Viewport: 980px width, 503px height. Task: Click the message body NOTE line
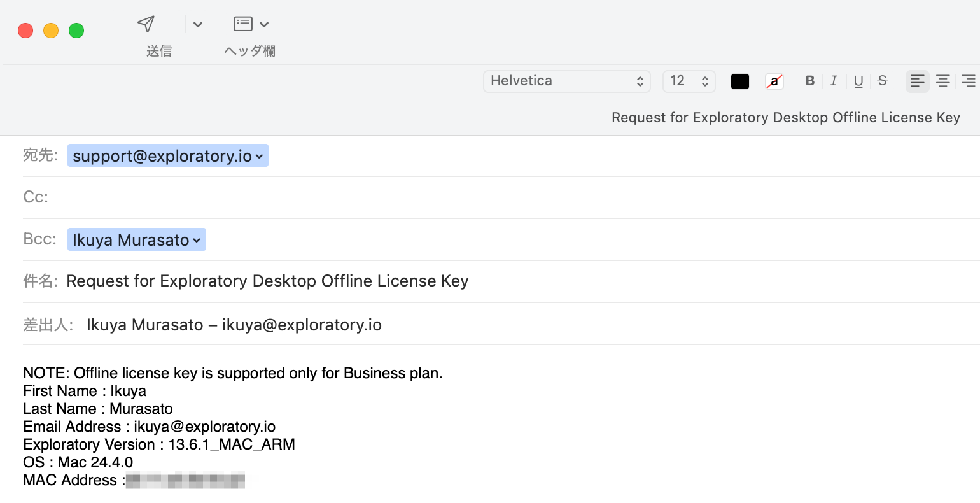click(x=232, y=373)
